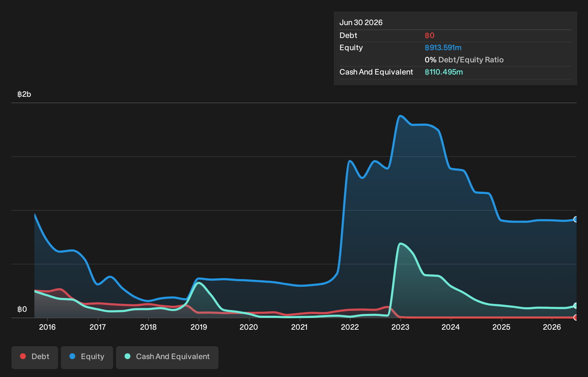Click the 2021 x-axis label
Screen dimensions: 588x377
(299, 327)
